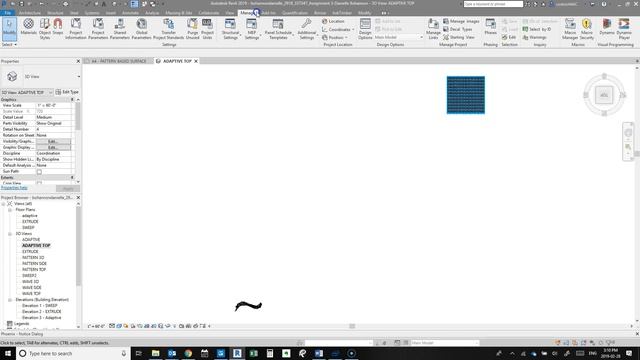This screenshot has width=640, height=360.
Task: Click Edit for Graphic Display Options
Action: 53,147
